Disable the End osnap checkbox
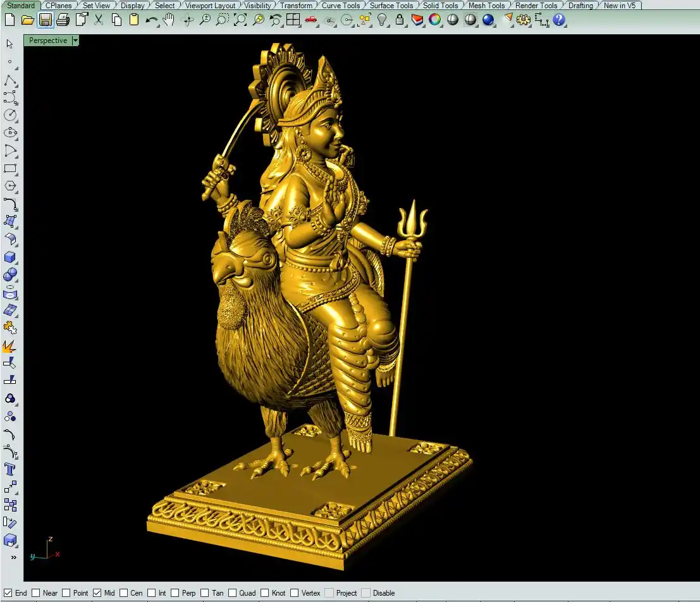The height and width of the screenshot is (602, 700). pos(8,593)
